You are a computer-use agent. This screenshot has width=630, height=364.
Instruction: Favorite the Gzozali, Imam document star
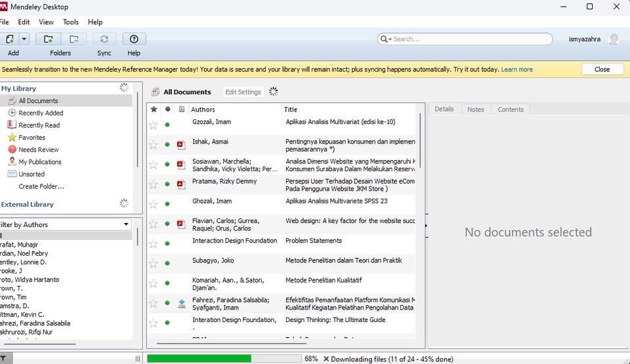tap(153, 125)
